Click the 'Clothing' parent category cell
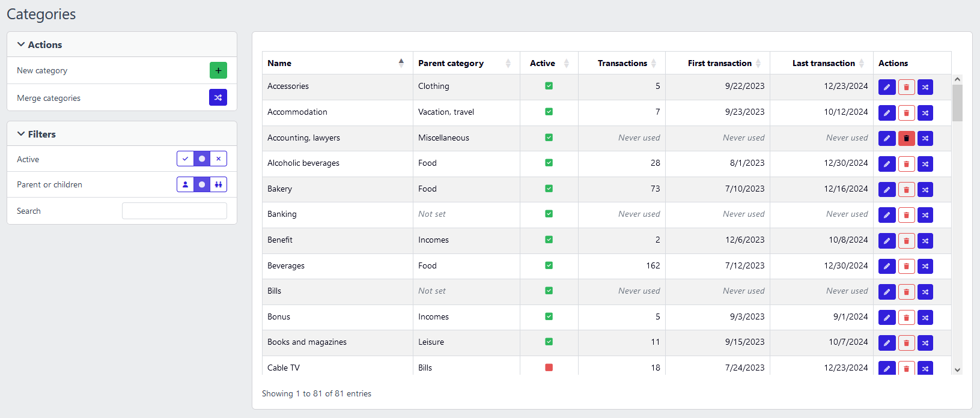The image size is (980, 418). [466, 86]
